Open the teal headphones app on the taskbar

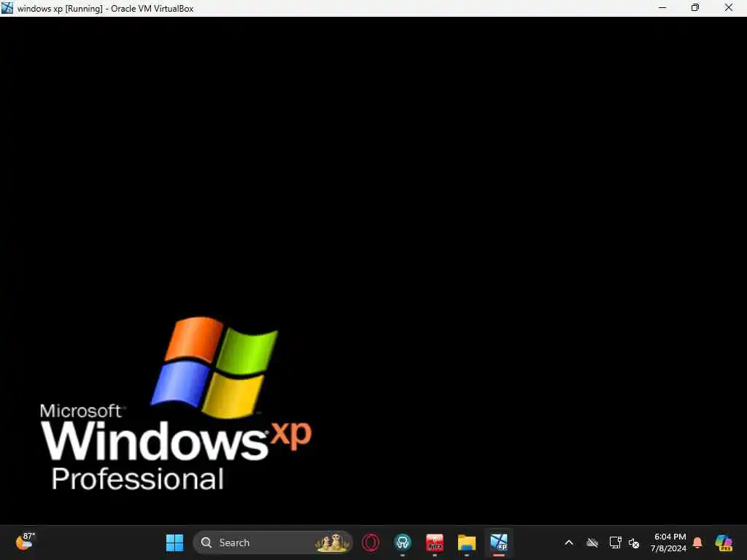[403, 542]
